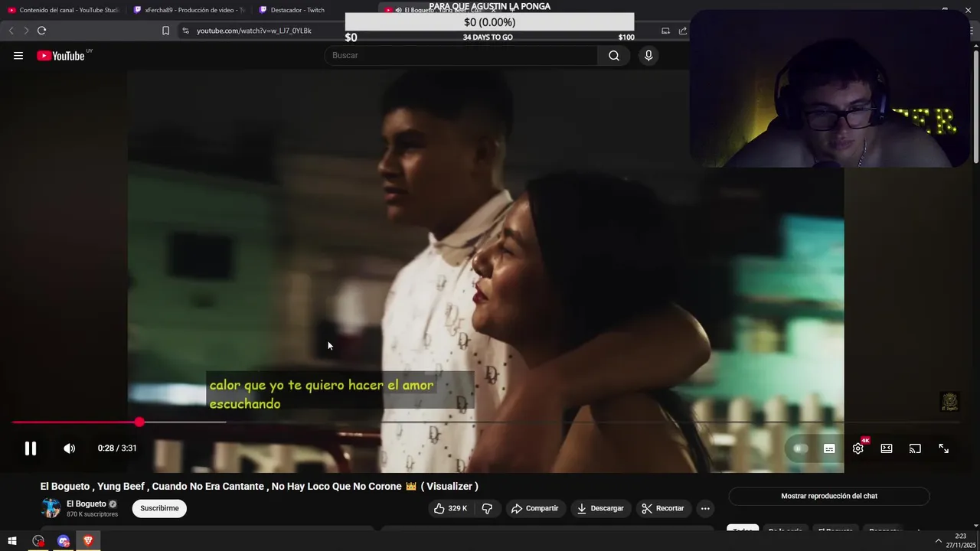Viewport: 980px width, 551px height.
Task: Go to YouTube home via logo
Action: (x=60, y=56)
